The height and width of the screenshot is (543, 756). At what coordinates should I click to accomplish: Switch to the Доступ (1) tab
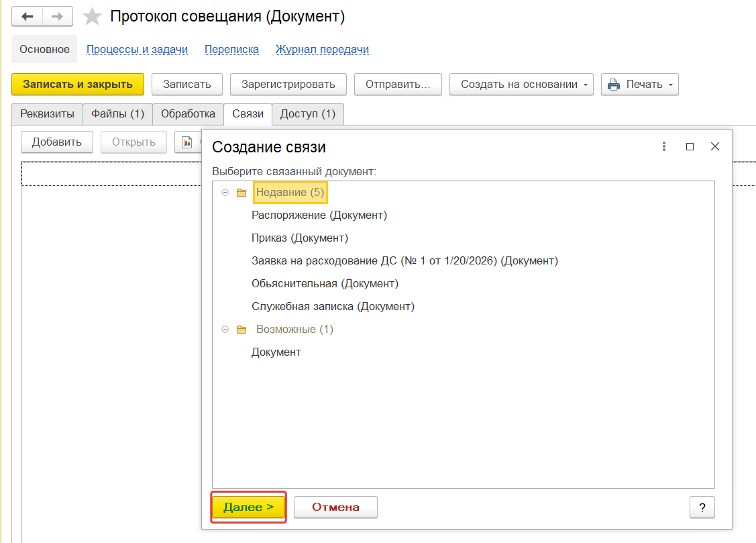point(308,114)
